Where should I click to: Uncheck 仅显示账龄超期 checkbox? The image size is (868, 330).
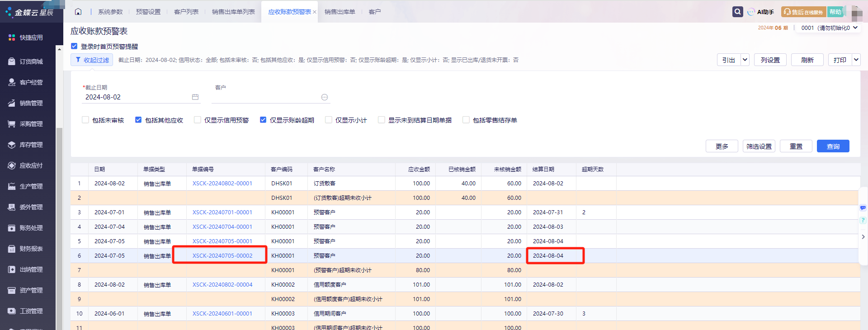pyautogui.click(x=263, y=120)
